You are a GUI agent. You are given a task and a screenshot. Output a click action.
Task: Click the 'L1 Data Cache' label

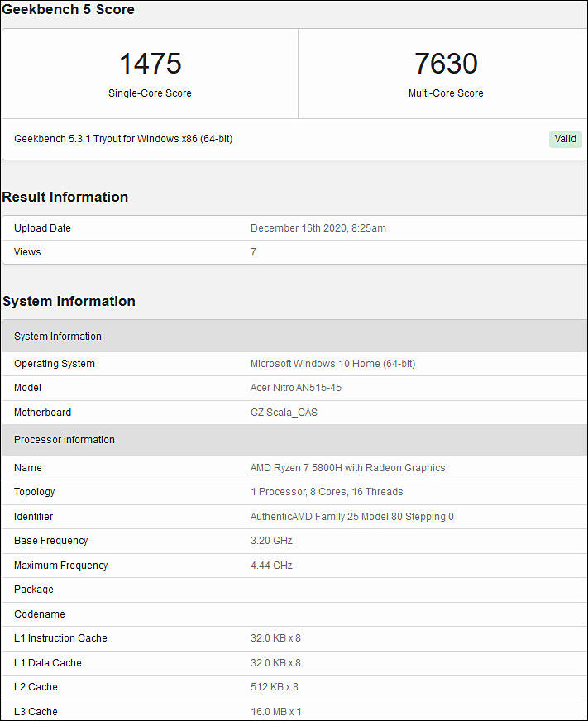click(48, 663)
